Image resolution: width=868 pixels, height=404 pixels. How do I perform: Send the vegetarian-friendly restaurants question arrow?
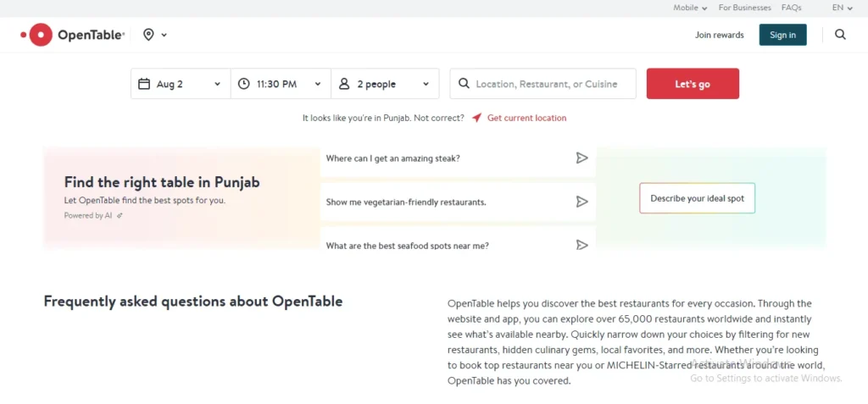tap(581, 202)
